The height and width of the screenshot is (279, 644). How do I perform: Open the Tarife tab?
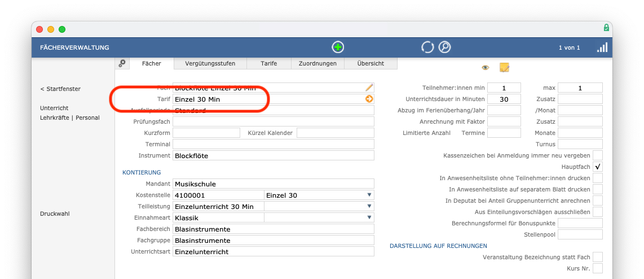(268, 63)
